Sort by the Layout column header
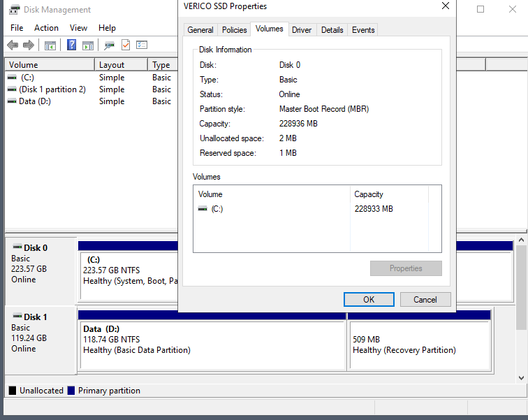 coord(122,65)
